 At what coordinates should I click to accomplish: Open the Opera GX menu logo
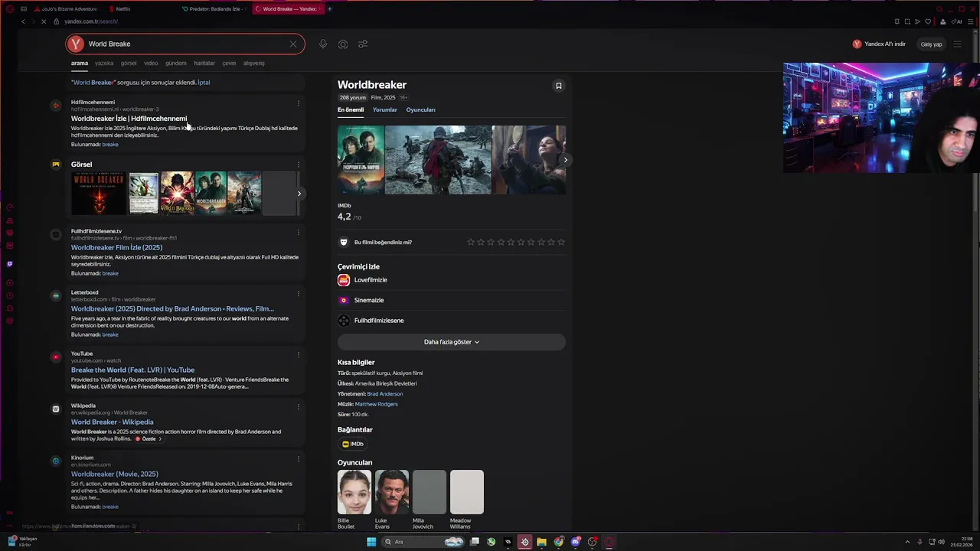tap(10, 8)
